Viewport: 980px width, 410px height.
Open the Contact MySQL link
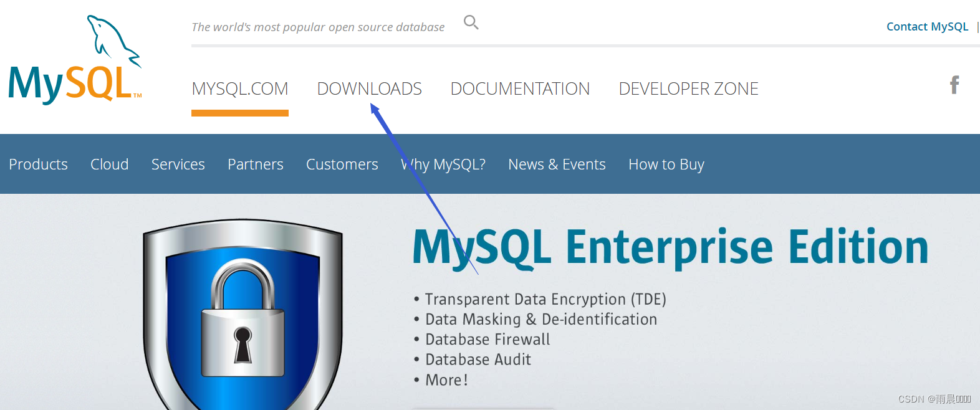927,27
